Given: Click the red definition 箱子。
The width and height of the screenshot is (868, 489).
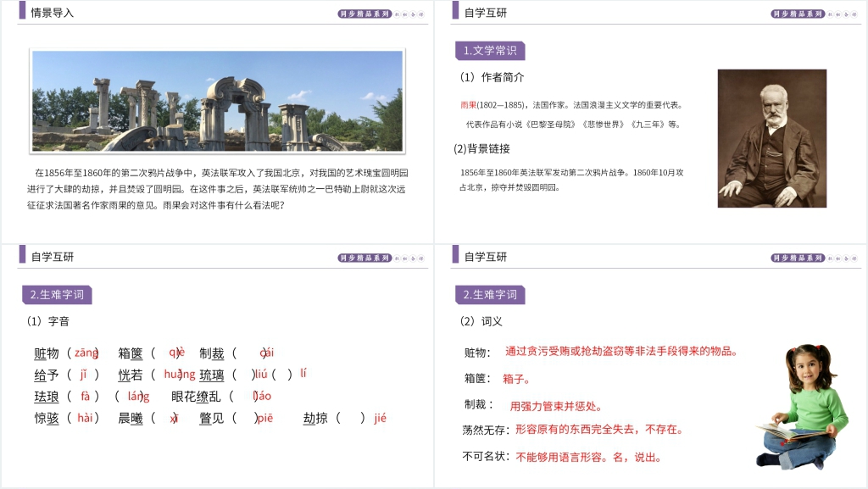Looking at the screenshot, I should (516, 379).
